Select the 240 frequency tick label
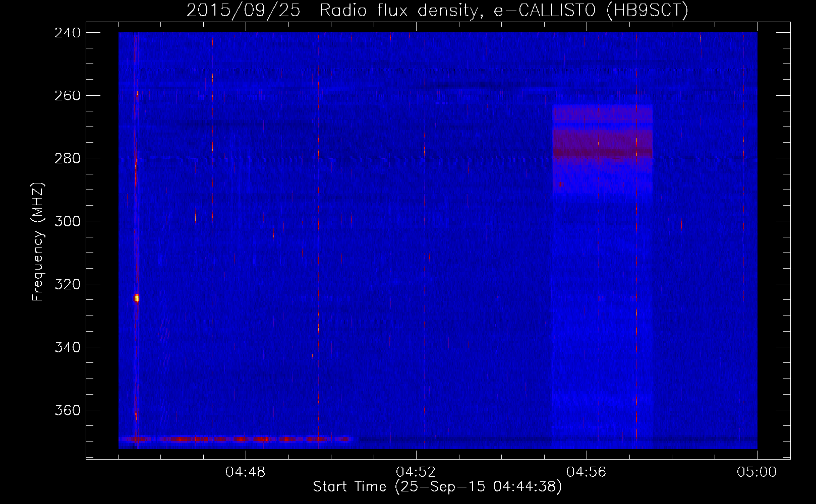The height and width of the screenshot is (504, 816). click(x=68, y=33)
